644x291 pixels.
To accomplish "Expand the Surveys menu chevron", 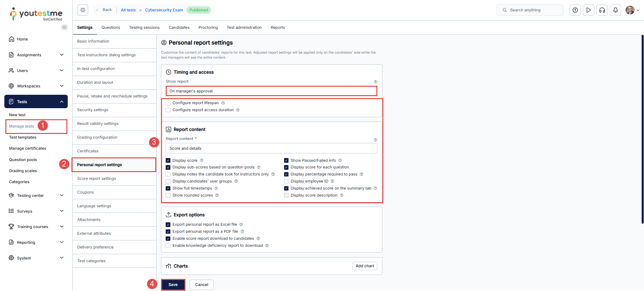I will [62, 211].
